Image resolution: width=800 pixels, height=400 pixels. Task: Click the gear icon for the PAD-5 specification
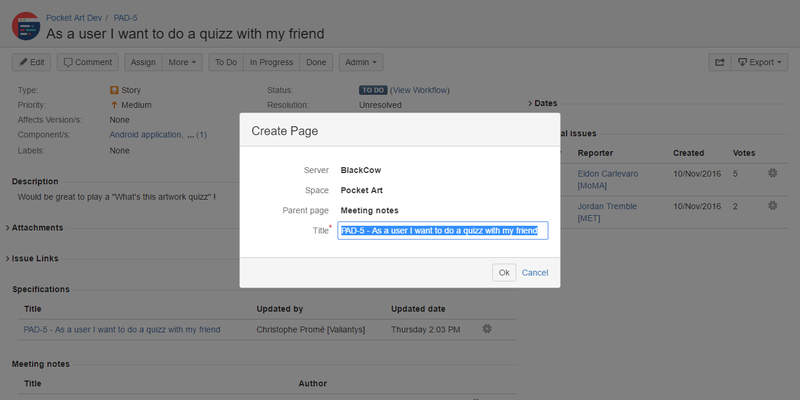pyautogui.click(x=487, y=328)
